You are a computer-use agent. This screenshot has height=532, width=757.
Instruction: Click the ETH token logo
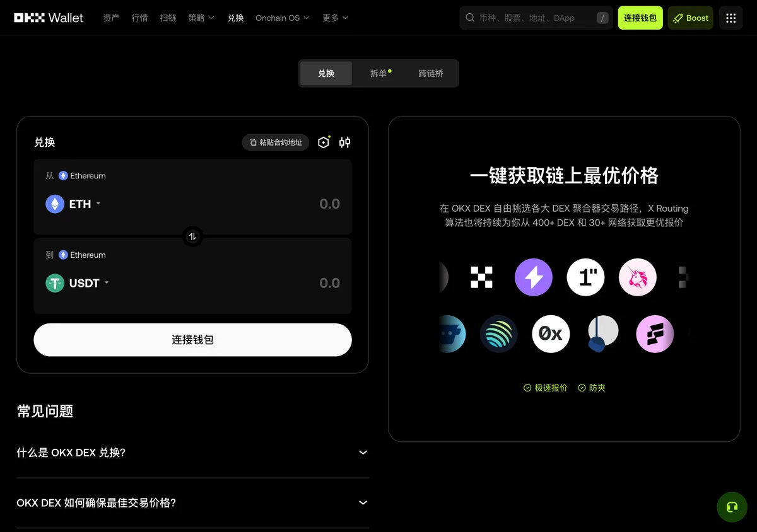(x=55, y=204)
